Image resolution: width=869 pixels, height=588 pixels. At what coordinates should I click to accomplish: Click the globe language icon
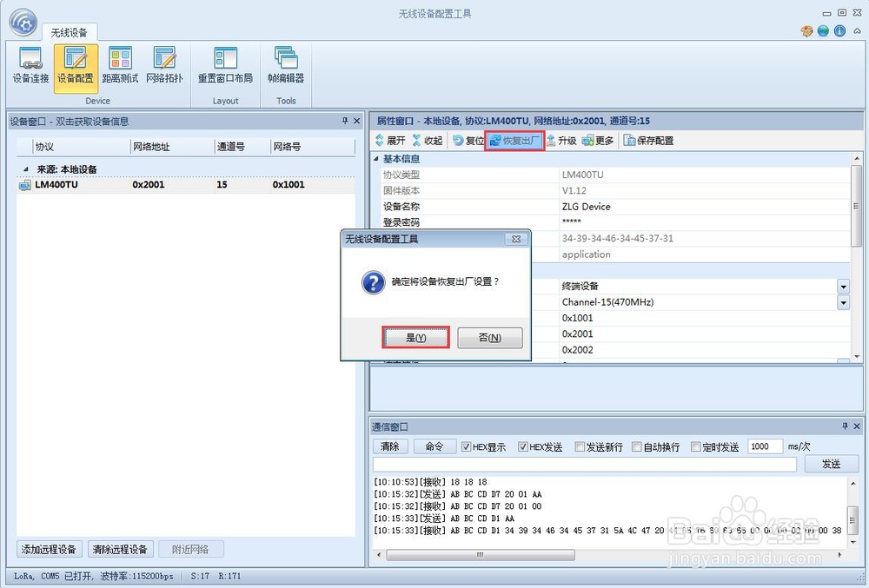point(823,31)
